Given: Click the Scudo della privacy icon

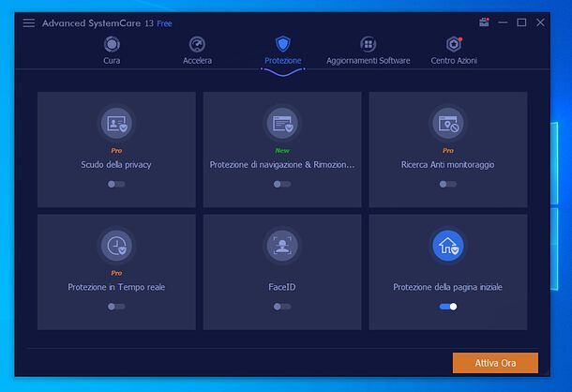Looking at the screenshot, I should (116, 124).
